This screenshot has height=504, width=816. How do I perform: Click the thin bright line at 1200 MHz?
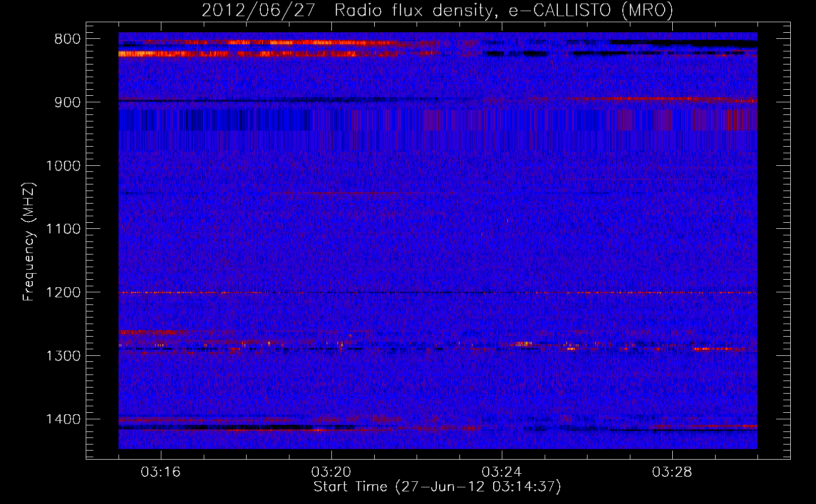point(438,293)
